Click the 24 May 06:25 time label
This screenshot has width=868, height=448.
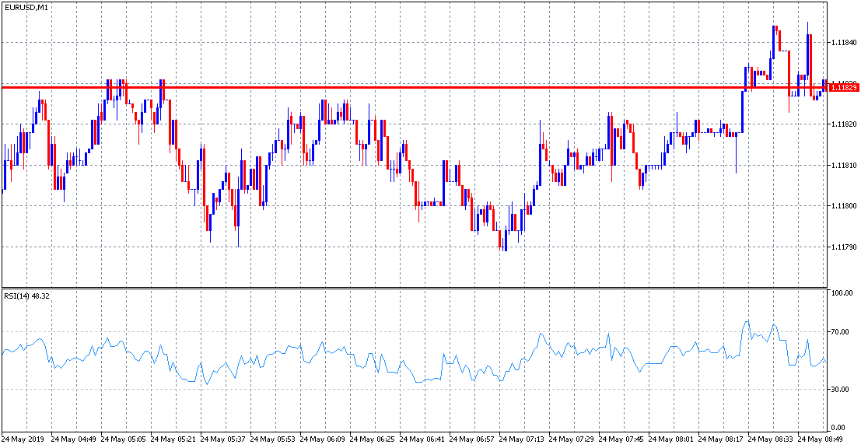click(373, 439)
